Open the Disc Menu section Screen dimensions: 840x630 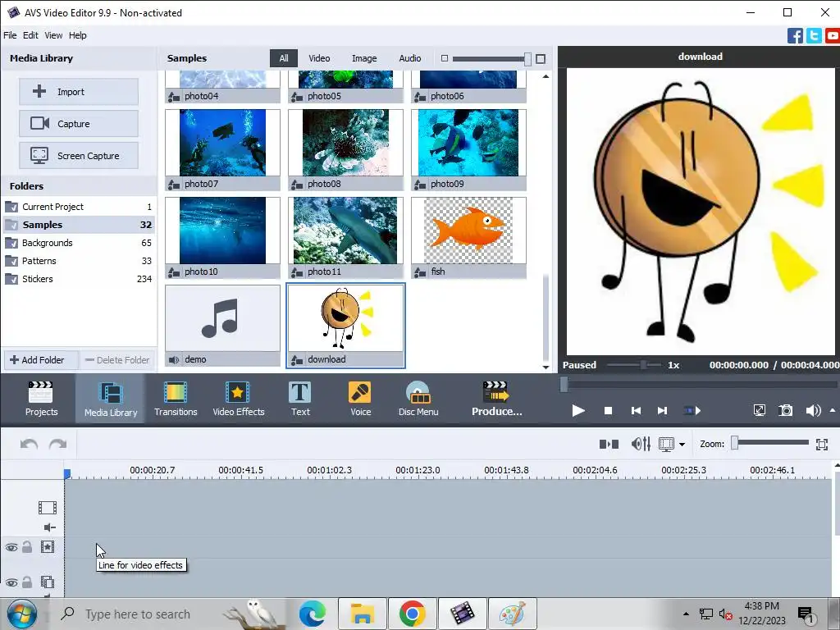coord(418,399)
